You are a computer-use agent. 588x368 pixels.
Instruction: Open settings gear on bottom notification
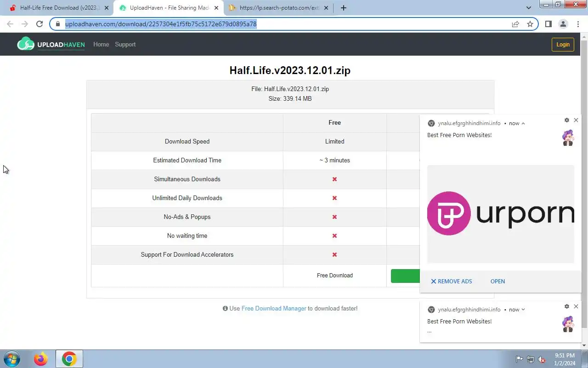pyautogui.click(x=567, y=306)
